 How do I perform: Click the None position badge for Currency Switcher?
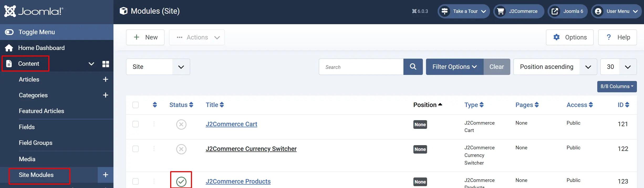pos(420,149)
